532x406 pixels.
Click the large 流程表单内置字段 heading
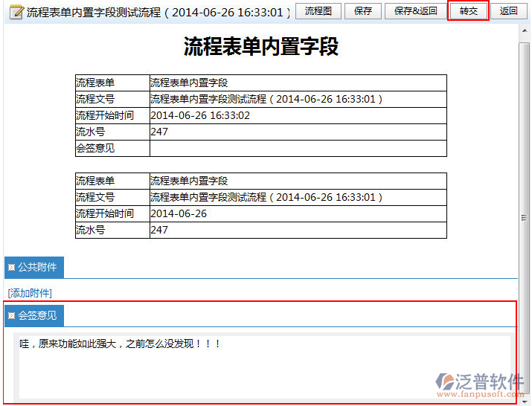(261, 47)
